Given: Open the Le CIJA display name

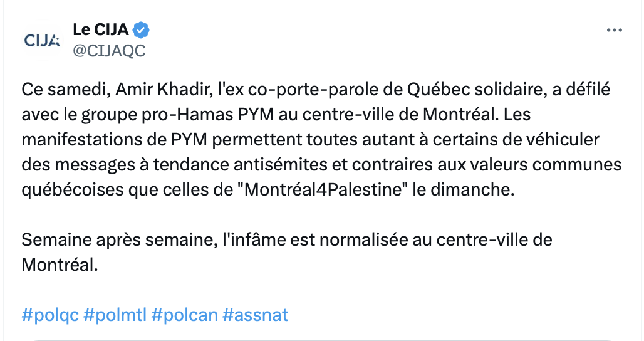Looking at the screenshot, I should 101,29.
